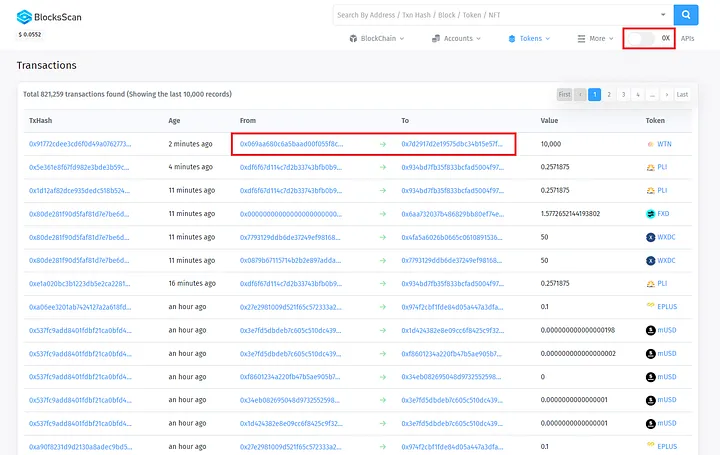Go to the First page
The image size is (720, 455).
pyautogui.click(x=564, y=95)
